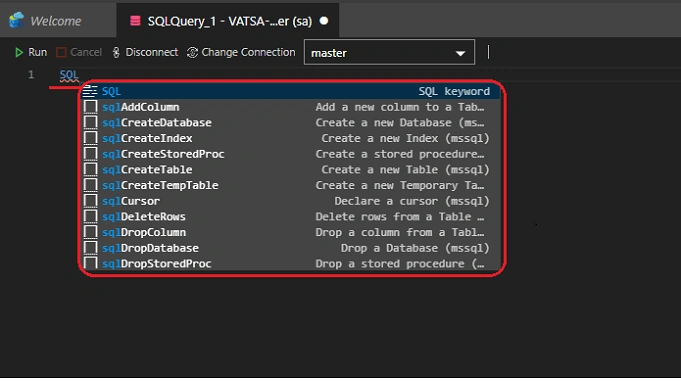Image resolution: width=681 pixels, height=381 pixels.
Task: Click the snippet icon beside sqlDropStoredProc
Action: pos(90,263)
